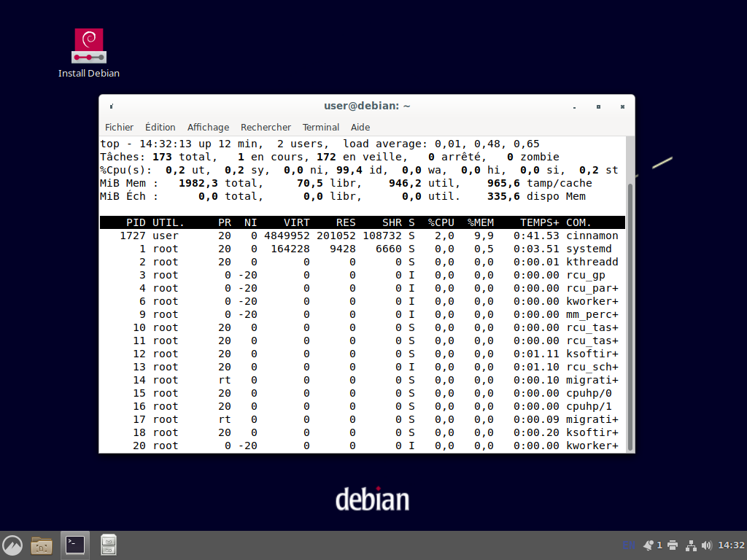
Task: Open the notifications bell in system tray
Action: [649, 545]
